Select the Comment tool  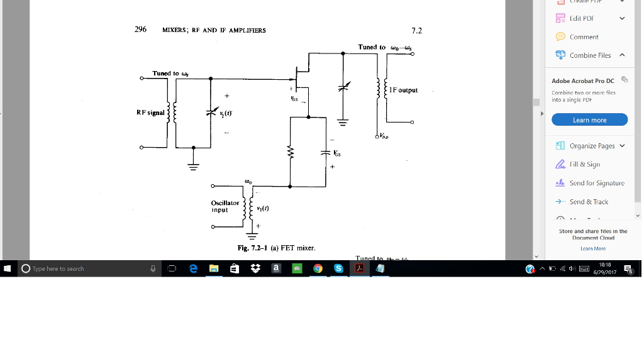point(585,36)
